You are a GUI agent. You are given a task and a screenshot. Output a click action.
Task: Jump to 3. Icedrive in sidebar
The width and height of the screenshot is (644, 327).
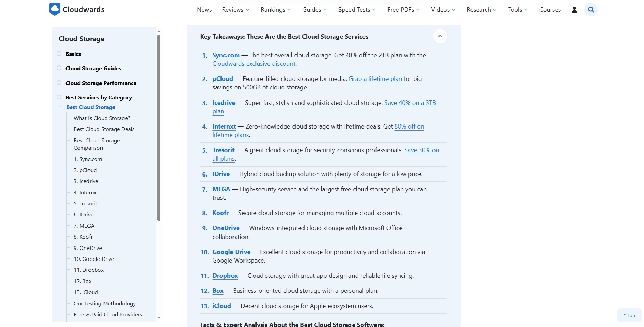click(x=86, y=181)
